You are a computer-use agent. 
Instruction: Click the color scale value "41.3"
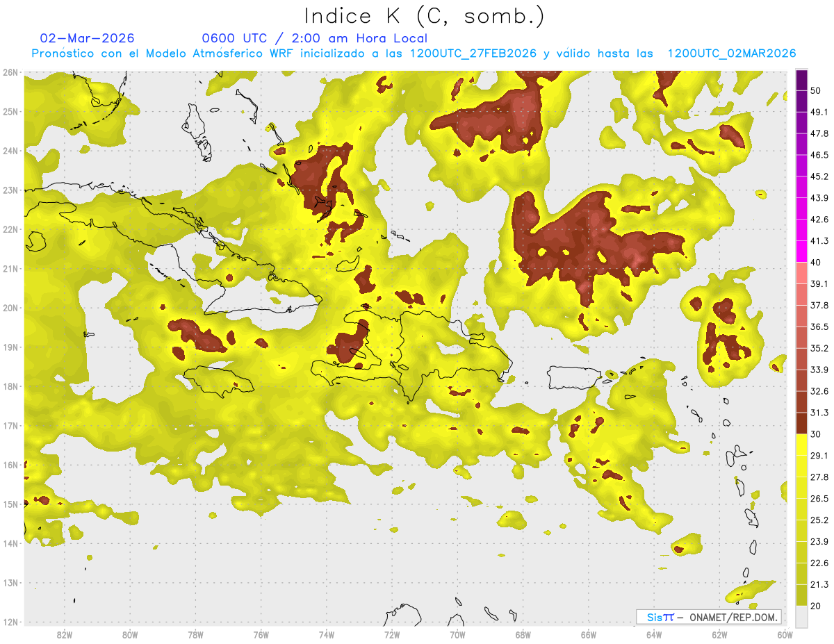(x=819, y=241)
